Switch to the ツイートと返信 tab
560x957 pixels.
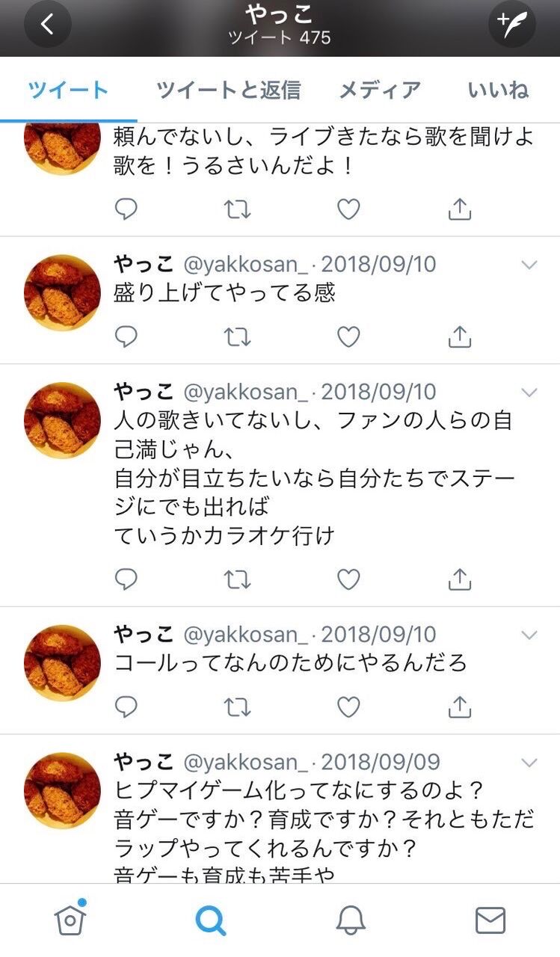(229, 90)
